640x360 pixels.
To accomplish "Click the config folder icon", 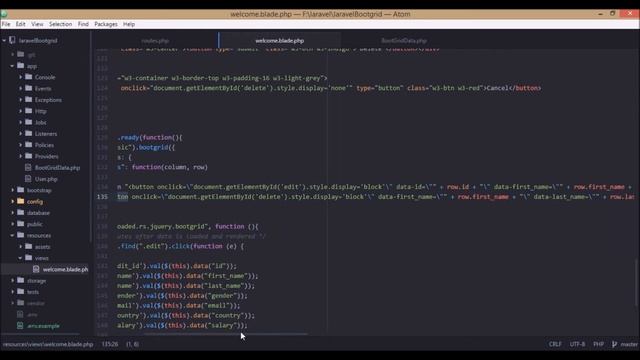I will 20,201.
